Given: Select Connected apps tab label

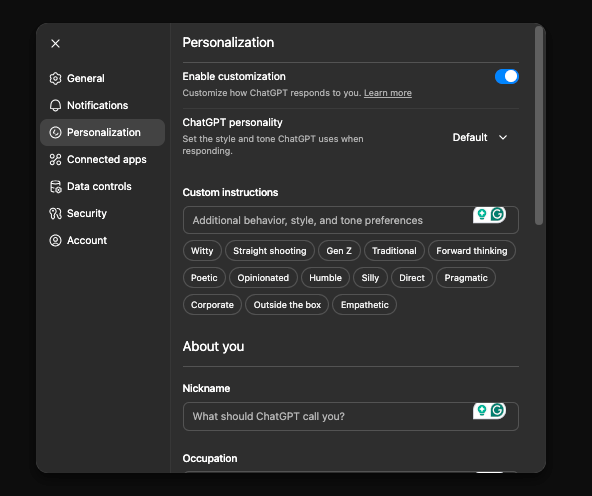Looking at the screenshot, I should pos(107,160).
